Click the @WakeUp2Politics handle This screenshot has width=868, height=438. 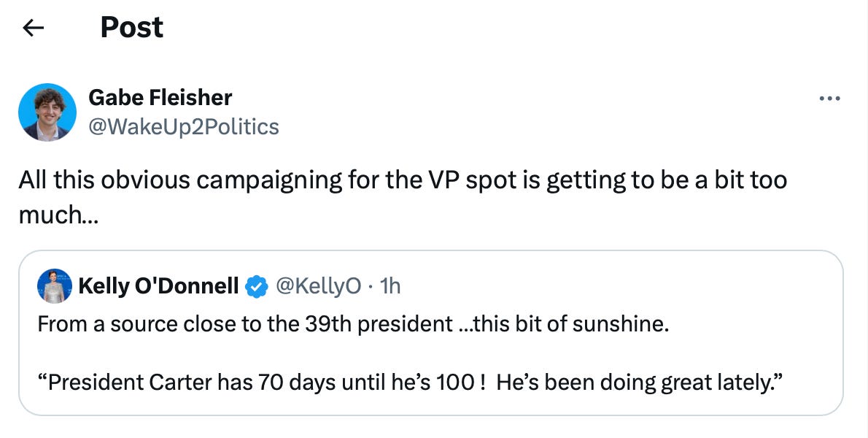click(x=183, y=127)
